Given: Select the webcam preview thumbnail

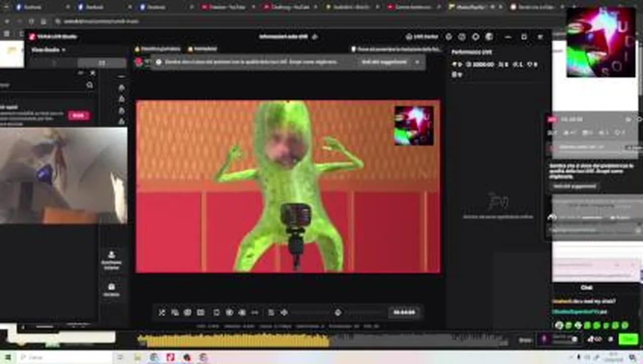Looking at the screenshot, I should (63, 175).
